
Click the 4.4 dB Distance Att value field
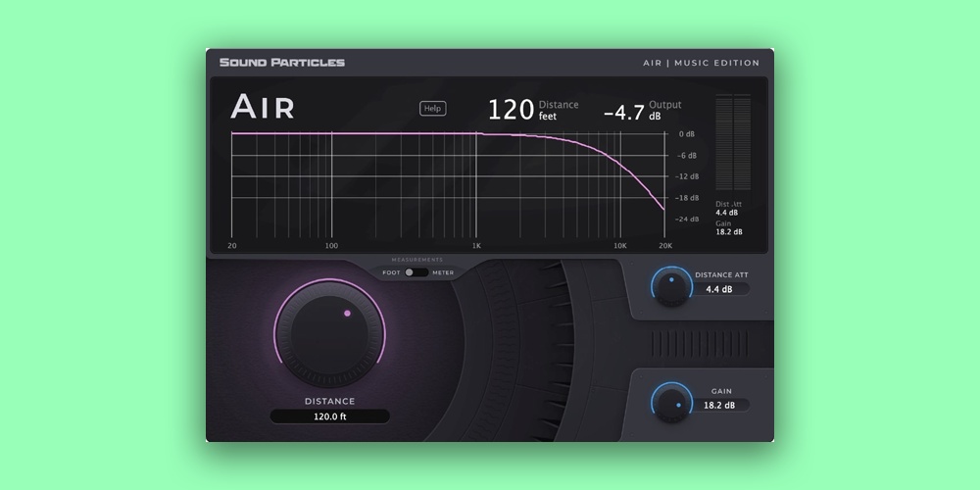[x=720, y=289]
